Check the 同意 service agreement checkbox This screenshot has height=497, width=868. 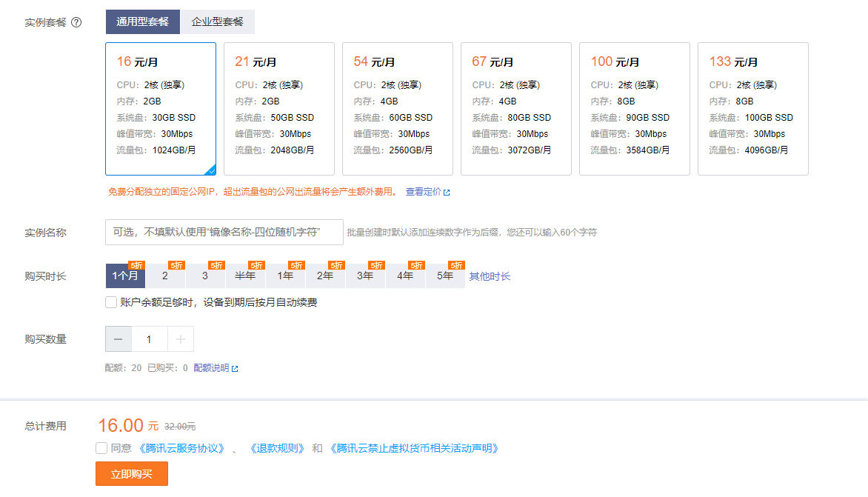coord(101,448)
